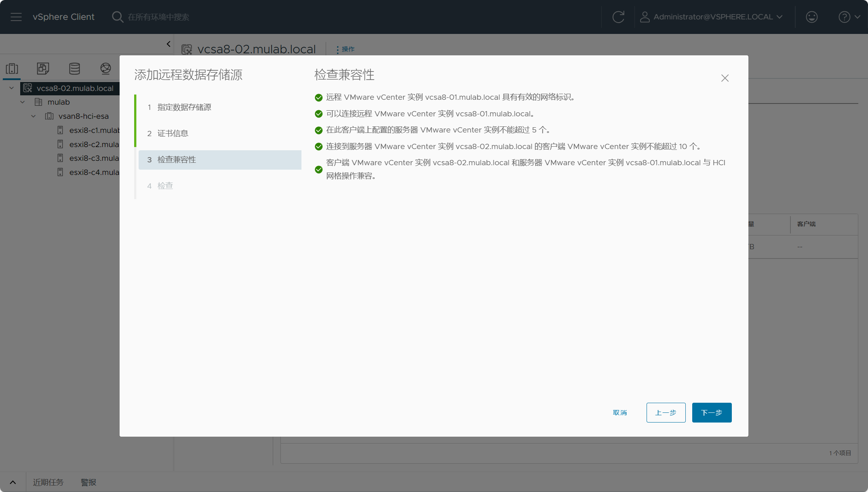Screen dimensions: 868x492
Task: Click the 取消 cancel button
Action: point(620,412)
